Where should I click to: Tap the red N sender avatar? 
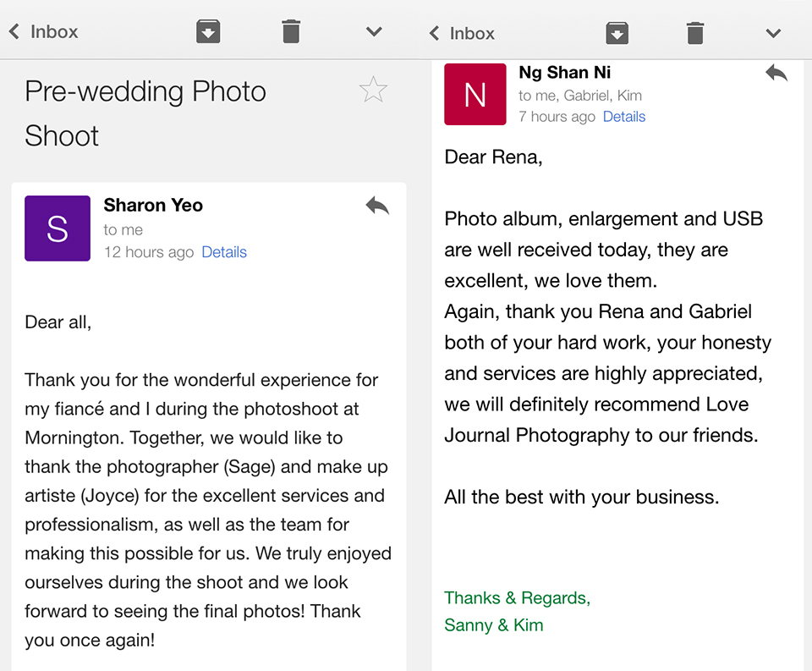[x=475, y=94]
